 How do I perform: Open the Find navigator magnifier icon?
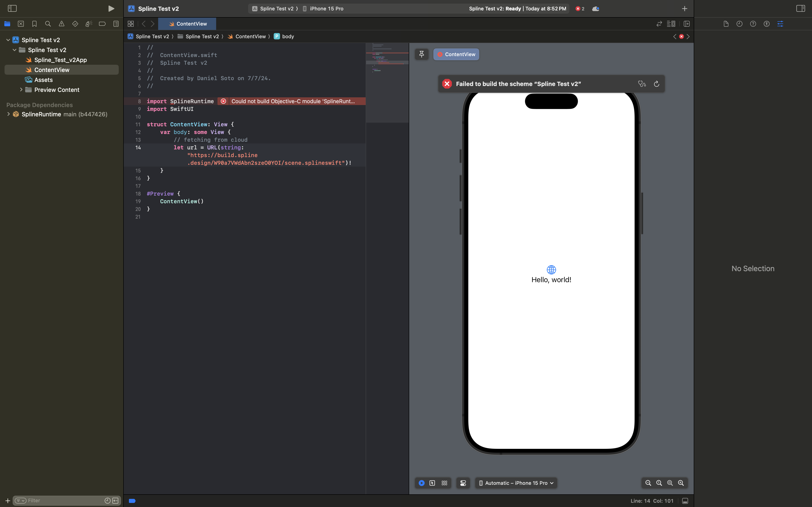(x=48, y=24)
